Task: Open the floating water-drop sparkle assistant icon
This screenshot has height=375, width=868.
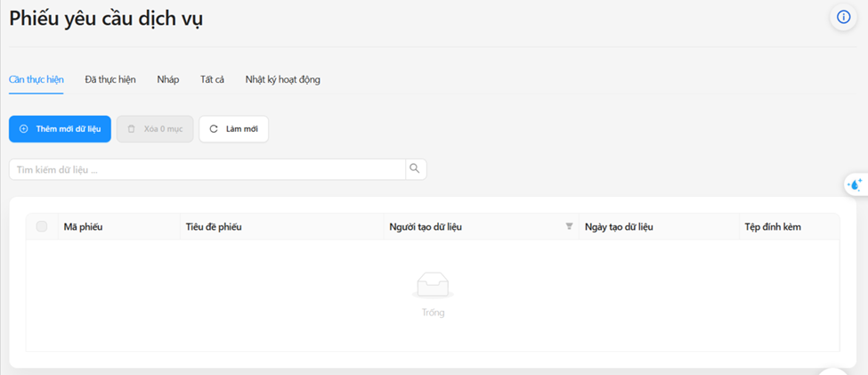Action: 856,184
